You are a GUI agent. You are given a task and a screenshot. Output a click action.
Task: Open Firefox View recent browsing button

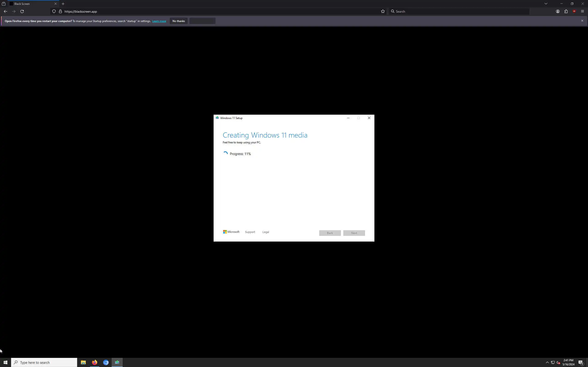(x=4, y=4)
